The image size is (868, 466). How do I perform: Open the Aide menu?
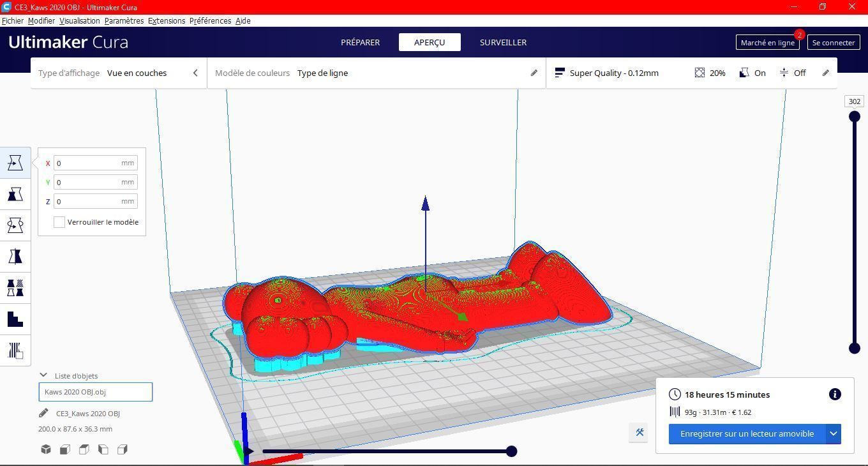243,20
